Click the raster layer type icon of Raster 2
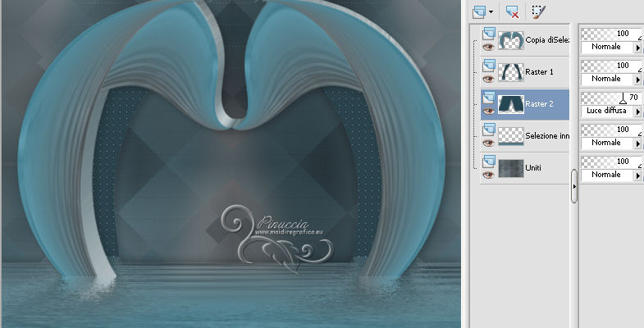 tap(488, 98)
